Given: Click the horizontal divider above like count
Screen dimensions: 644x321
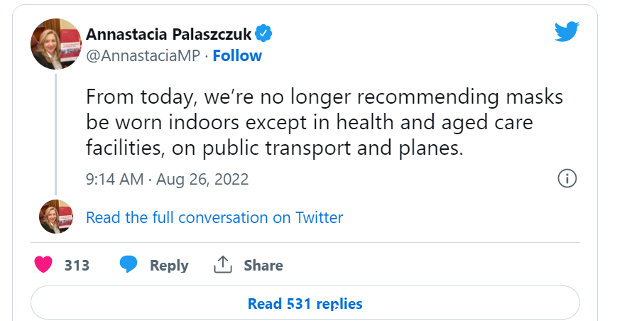Looking at the screenshot, I should 305,242.
